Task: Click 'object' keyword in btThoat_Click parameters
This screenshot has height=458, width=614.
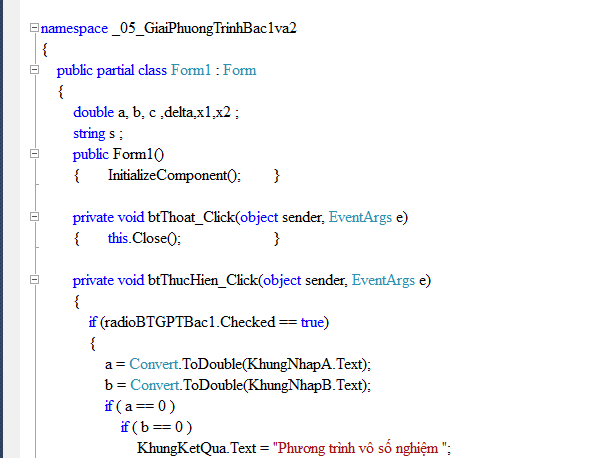Action: (x=259, y=218)
